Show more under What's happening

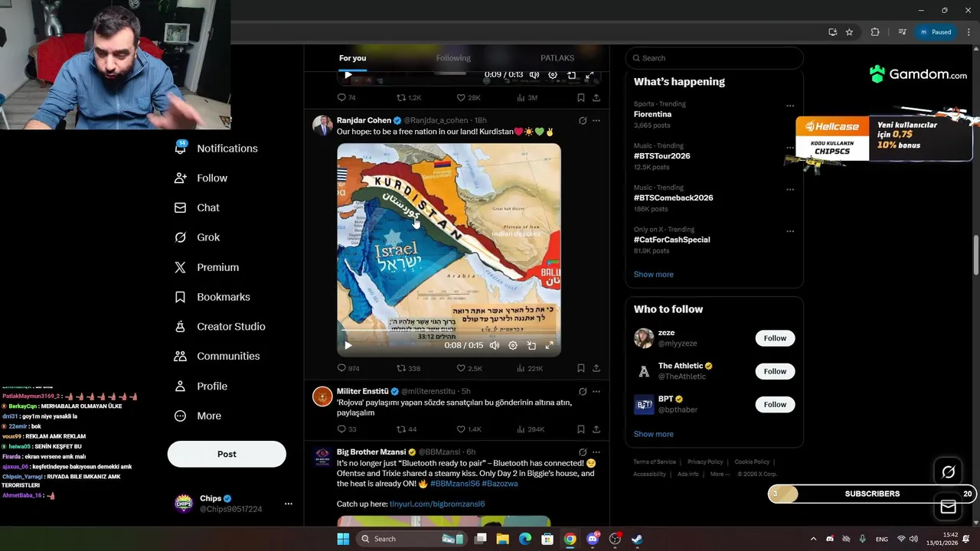(653, 275)
